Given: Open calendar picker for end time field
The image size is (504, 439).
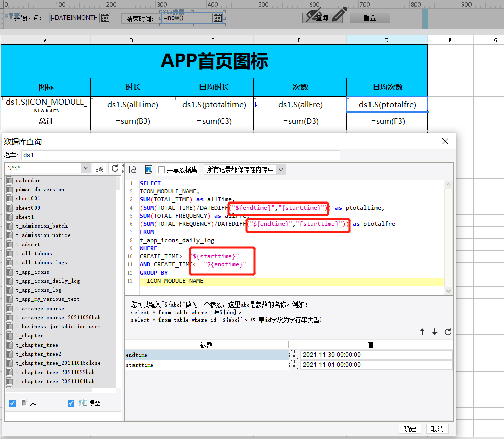Looking at the screenshot, I should pos(218,18).
